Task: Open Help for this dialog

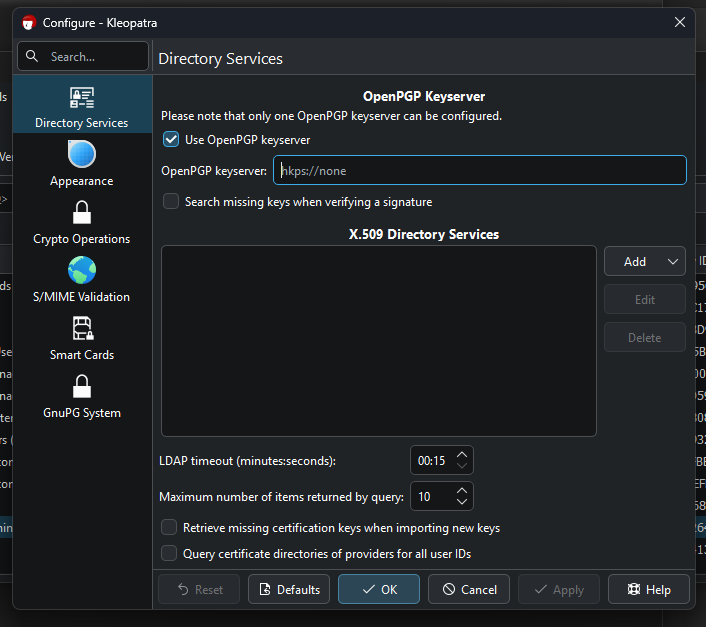Action: [649, 589]
